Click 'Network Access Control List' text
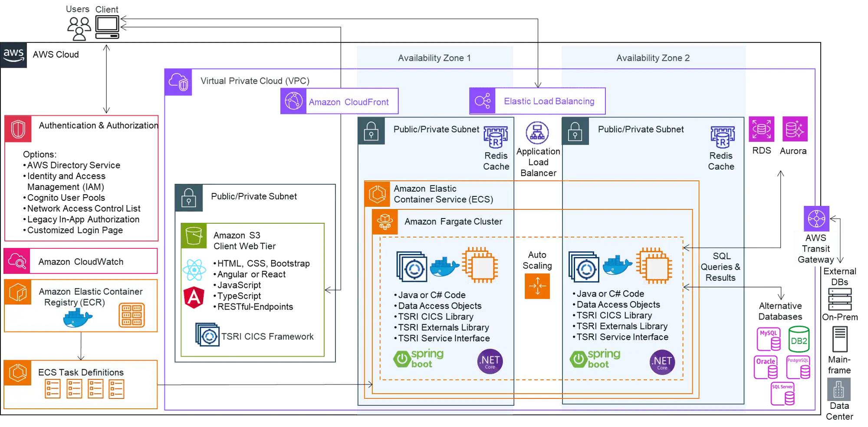 [84, 209]
